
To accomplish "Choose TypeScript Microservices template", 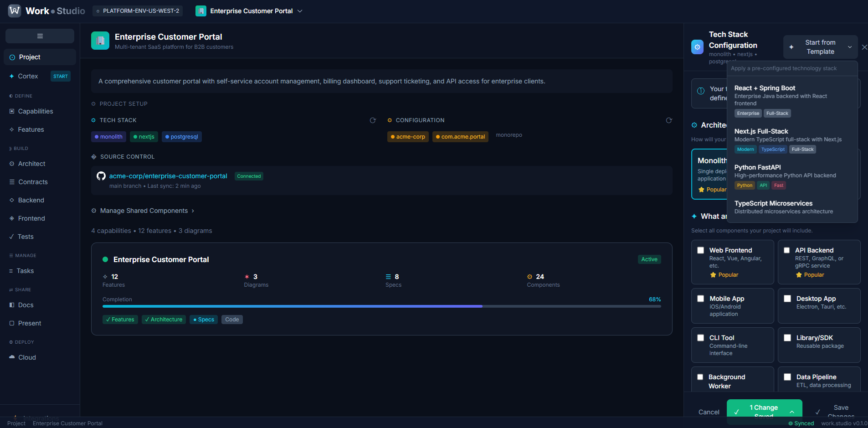I will click(793, 207).
